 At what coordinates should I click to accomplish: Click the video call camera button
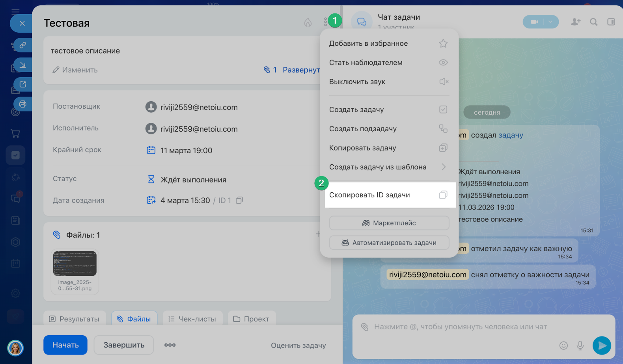click(534, 22)
